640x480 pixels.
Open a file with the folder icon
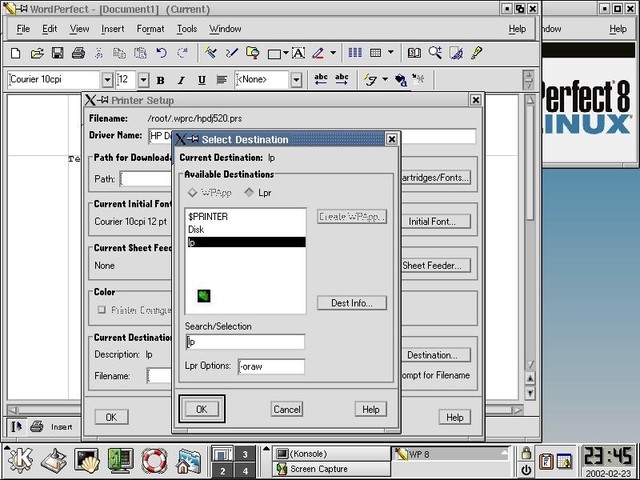pos(37,53)
